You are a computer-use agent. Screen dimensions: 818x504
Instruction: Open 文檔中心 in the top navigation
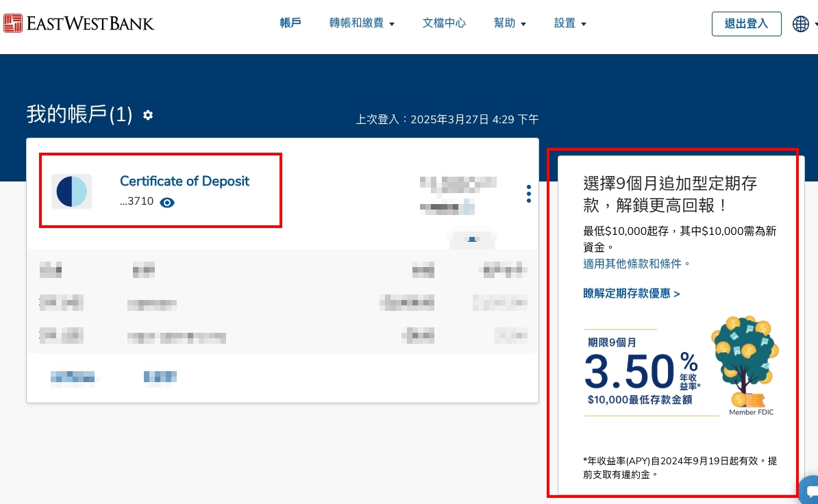click(x=444, y=23)
